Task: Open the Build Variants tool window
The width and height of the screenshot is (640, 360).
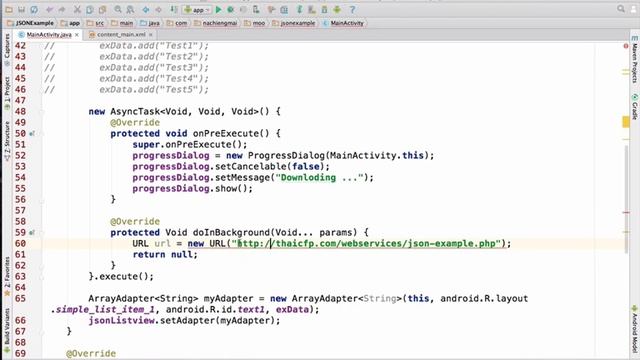Action: click(7, 330)
